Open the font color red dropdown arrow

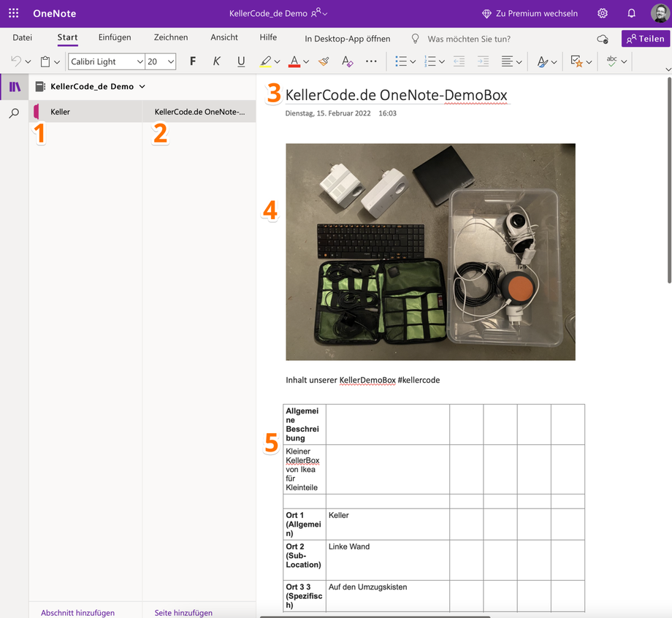click(306, 62)
